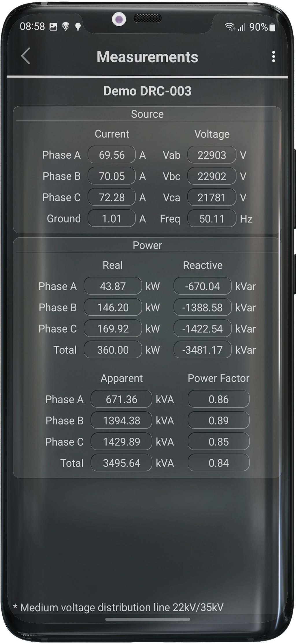Image resolution: width=296 pixels, height=644 pixels.
Task: Tap the notification icon beside the image icon
Action: click(66, 27)
